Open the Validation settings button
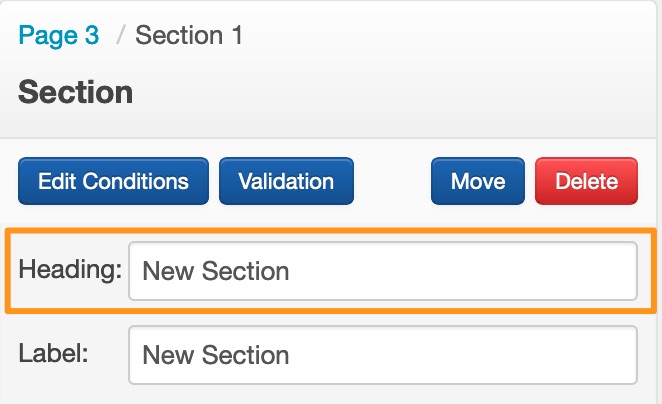This screenshot has width=662, height=404. 286,181
